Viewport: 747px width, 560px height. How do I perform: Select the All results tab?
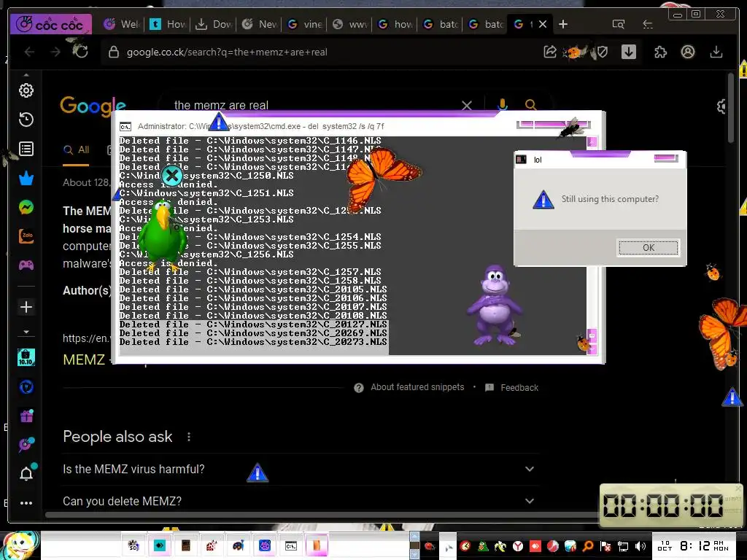click(76, 150)
